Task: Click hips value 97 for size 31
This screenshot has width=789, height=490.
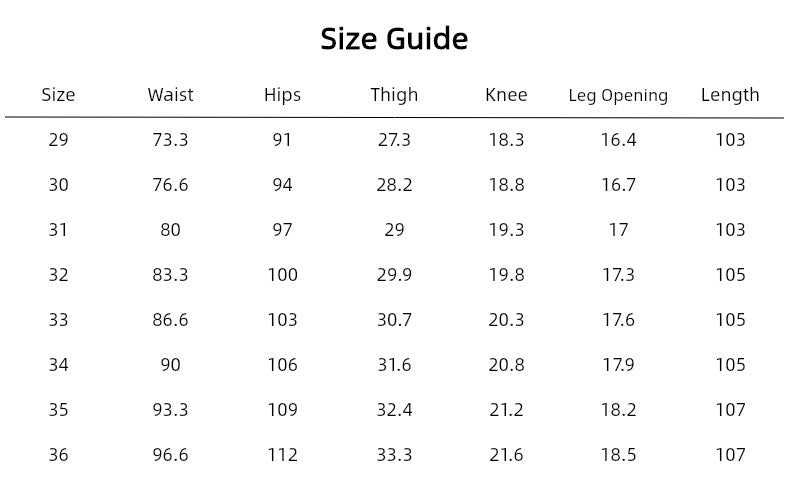Action: pos(282,230)
